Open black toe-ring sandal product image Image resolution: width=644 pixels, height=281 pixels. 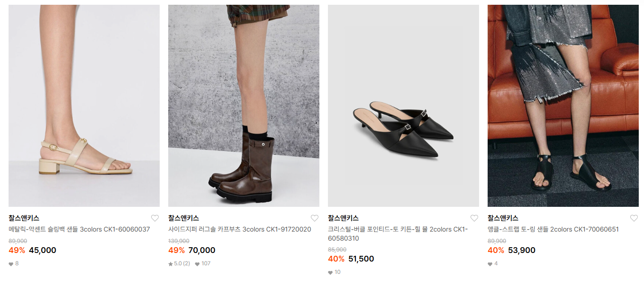(563, 106)
